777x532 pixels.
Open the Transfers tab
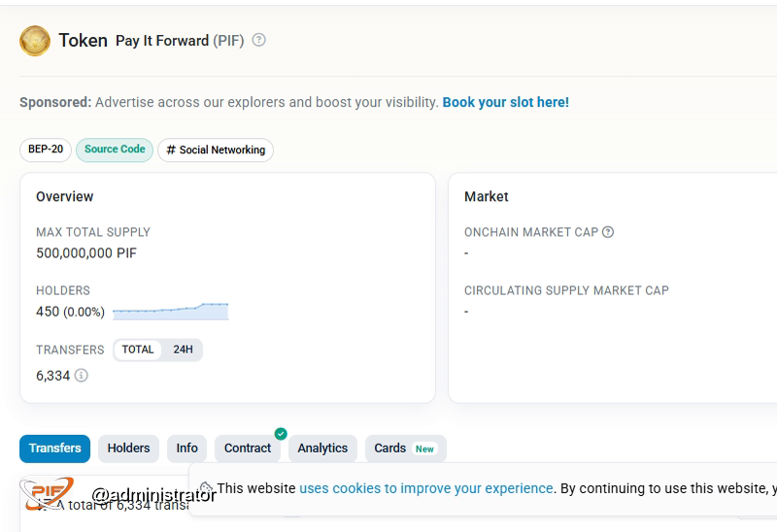click(x=55, y=449)
